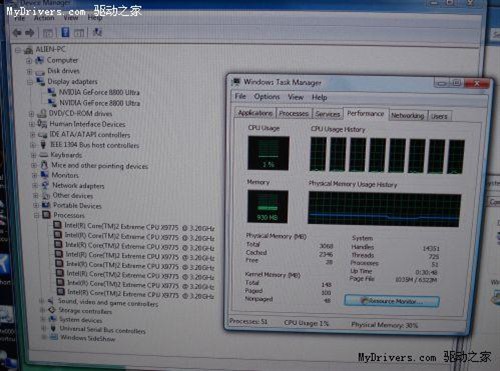Switch to the Users tab
500x371 pixels.
coord(439,116)
